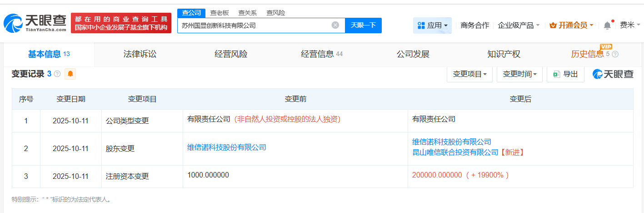The image size is (644, 213).
Task: Open the 费米 user account menu
Action: coord(630,25)
